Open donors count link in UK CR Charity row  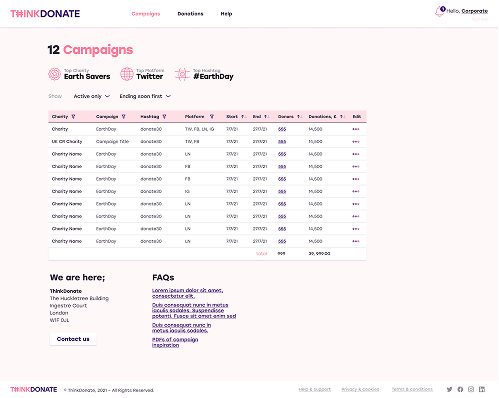(282, 142)
